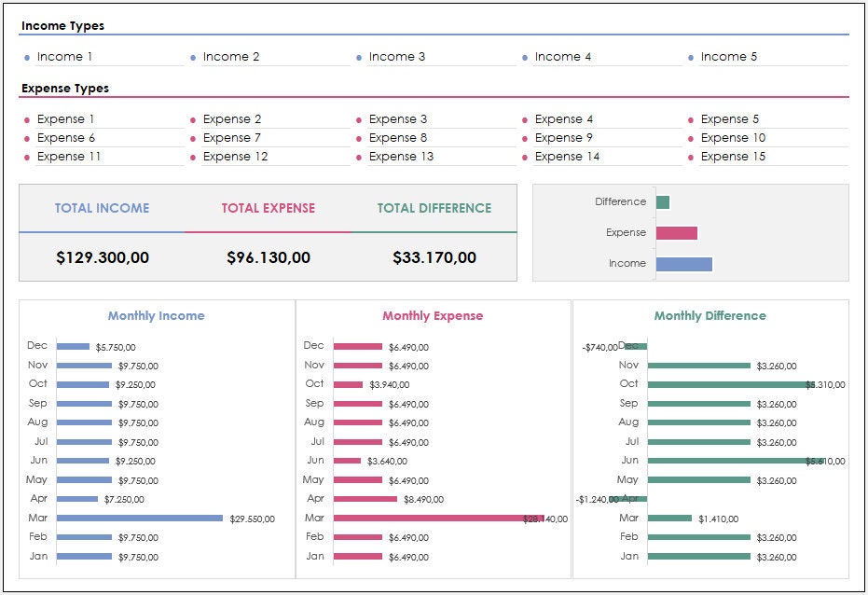Select the December bar in Monthly Income

[x=73, y=347]
